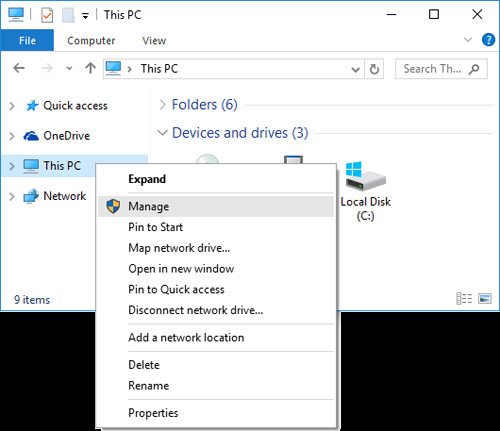Go forward with the right arrow
This screenshot has height=431, width=500.
(x=47, y=68)
